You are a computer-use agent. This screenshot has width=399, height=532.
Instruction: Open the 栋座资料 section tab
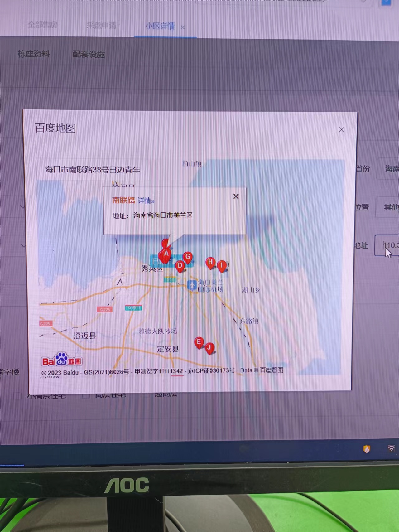pyautogui.click(x=34, y=54)
